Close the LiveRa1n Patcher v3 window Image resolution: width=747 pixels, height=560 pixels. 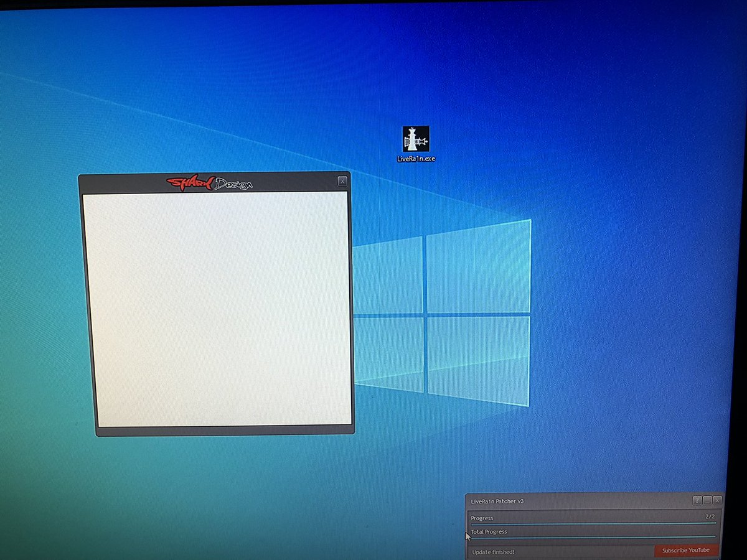[x=717, y=500]
